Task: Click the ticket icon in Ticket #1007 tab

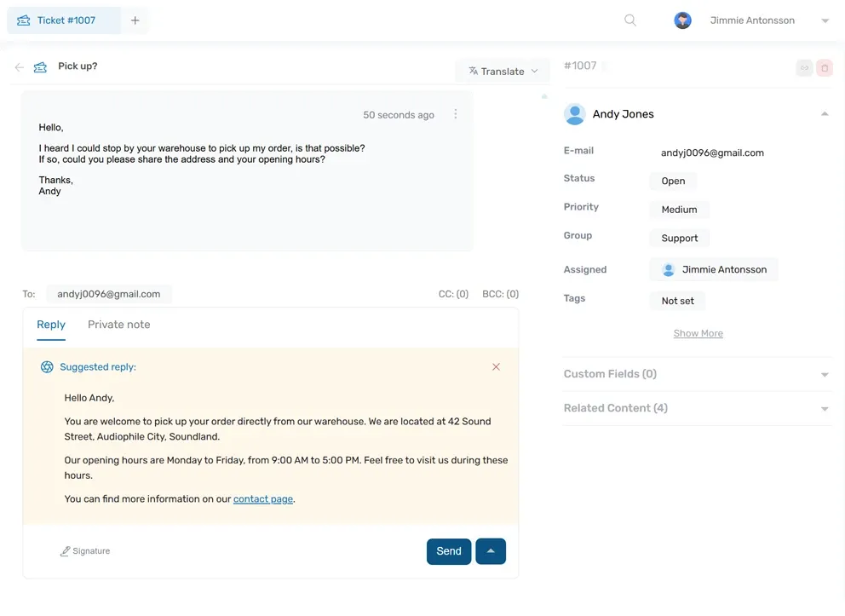Action: tap(23, 20)
